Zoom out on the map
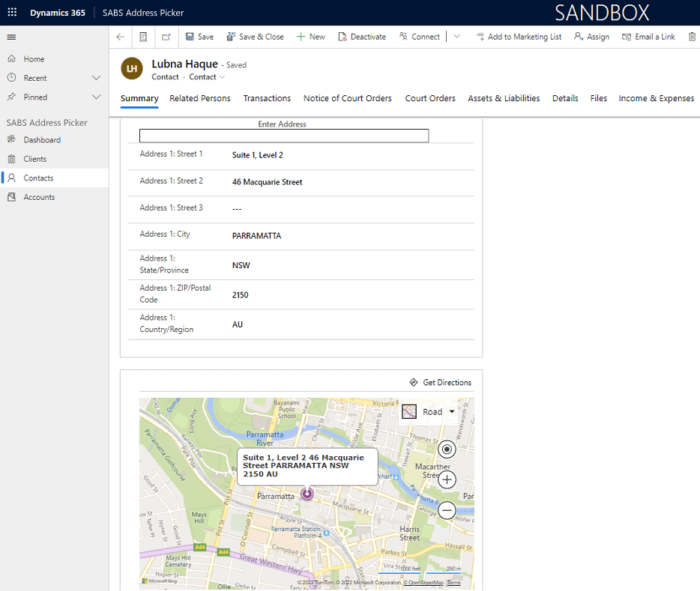Image resolution: width=700 pixels, height=591 pixels. click(x=447, y=511)
